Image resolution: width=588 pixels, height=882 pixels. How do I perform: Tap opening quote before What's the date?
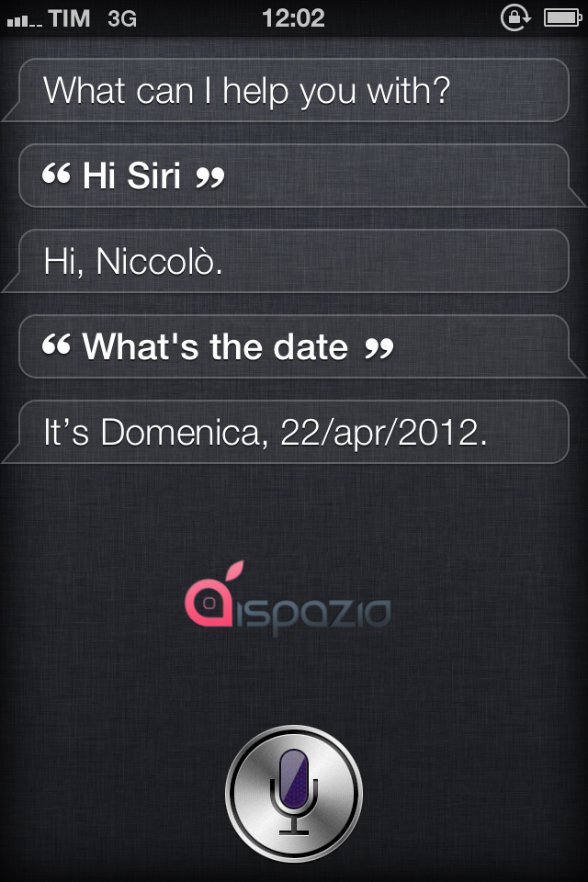point(56,346)
